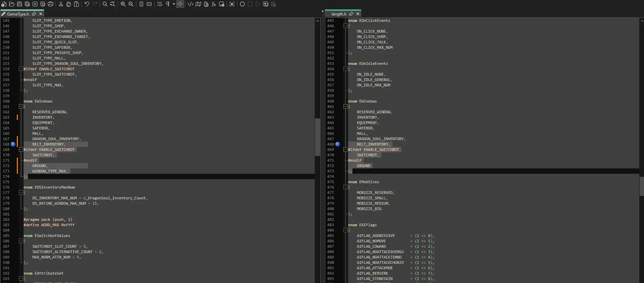Switch to the GameType.h tab

click(x=18, y=14)
